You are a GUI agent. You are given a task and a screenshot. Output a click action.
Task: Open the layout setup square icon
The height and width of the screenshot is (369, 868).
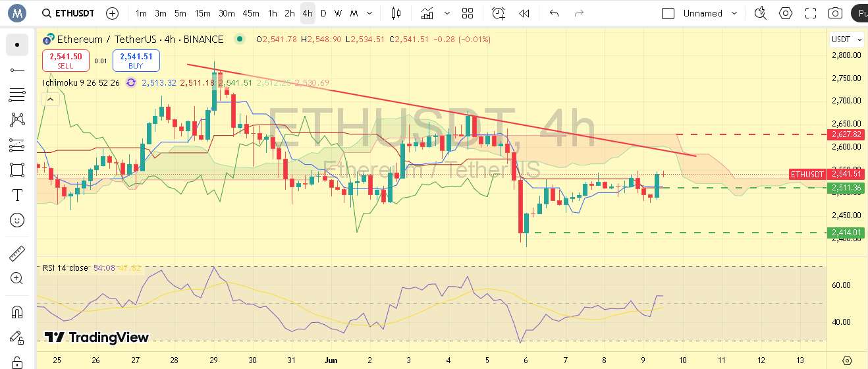(x=668, y=13)
